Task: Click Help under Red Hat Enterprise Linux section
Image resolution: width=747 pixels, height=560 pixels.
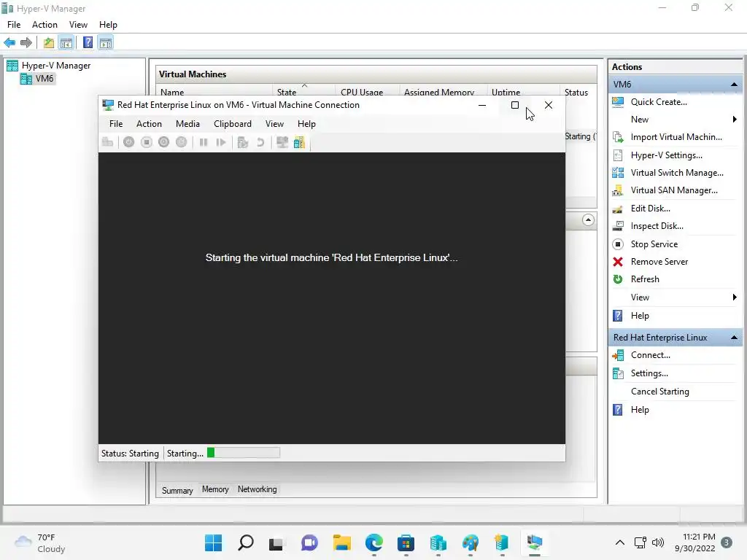Action: 640,410
